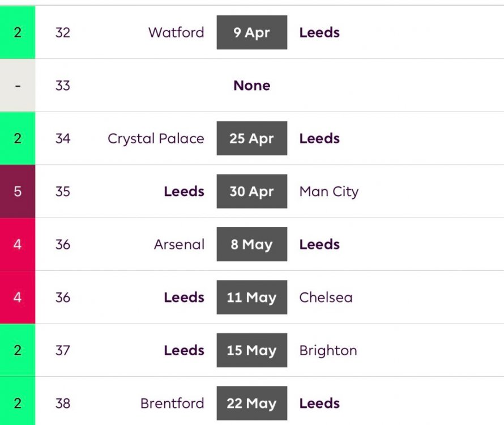Click the None label in gameweek 33
504x425 pixels.
[251, 86]
